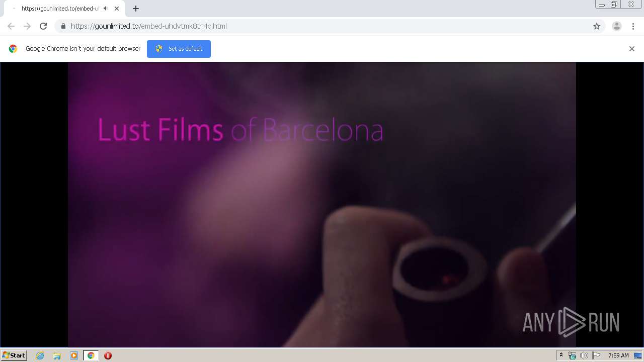Open a new tab
This screenshot has height=362, width=644.
136,9
